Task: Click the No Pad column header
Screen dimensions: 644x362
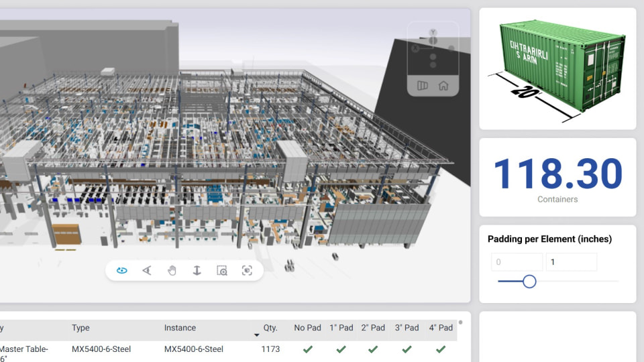Action: 307,328
